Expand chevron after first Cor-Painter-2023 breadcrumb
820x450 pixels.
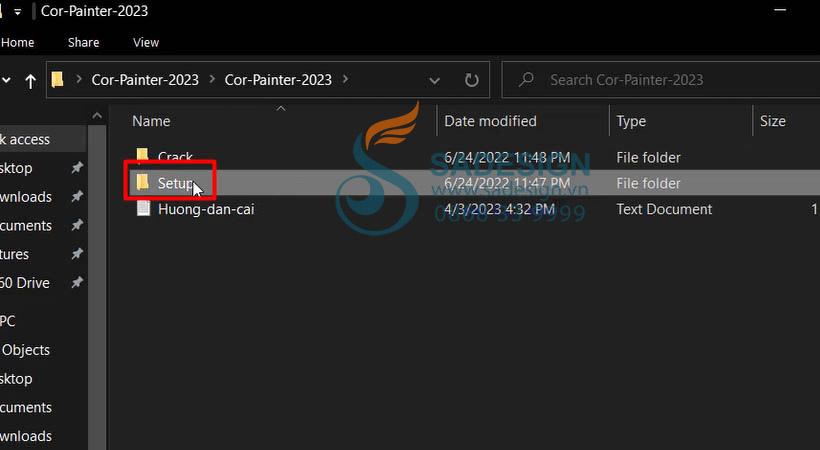point(212,80)
